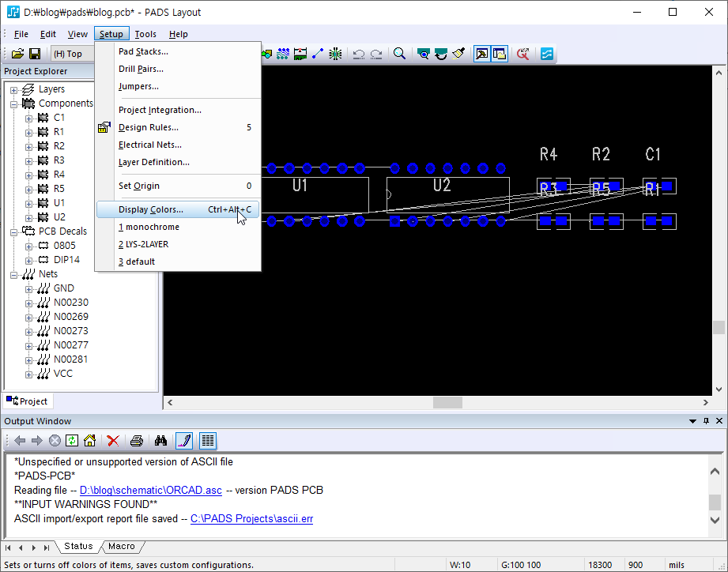Choose Display Colors from Setup menu
Image resolution: width=728 pixels, height=572 pixels.
point(178,209)
